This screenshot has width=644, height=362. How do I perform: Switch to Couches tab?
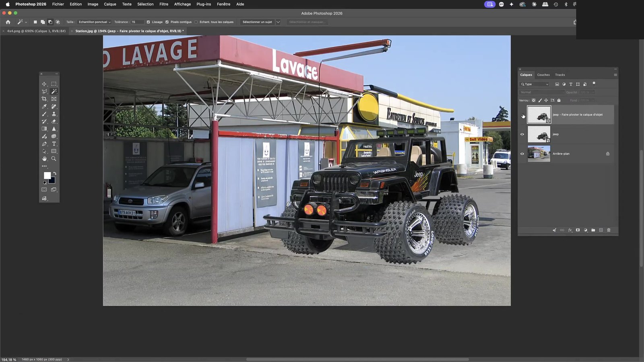click(543, 75)
